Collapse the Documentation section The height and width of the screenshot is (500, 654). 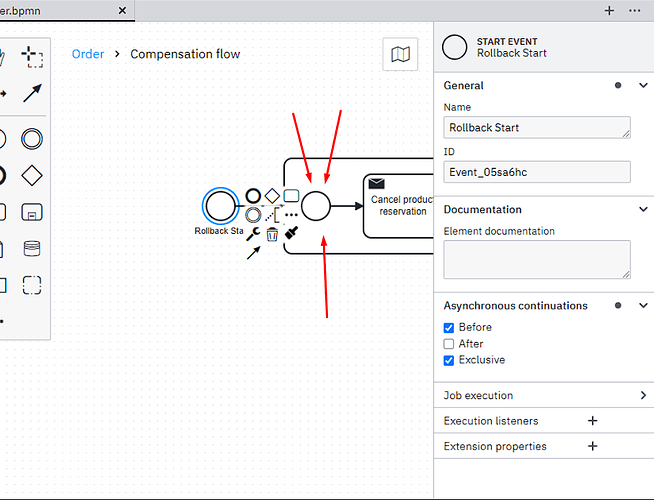pyautogui.click(x=643, y=209)
